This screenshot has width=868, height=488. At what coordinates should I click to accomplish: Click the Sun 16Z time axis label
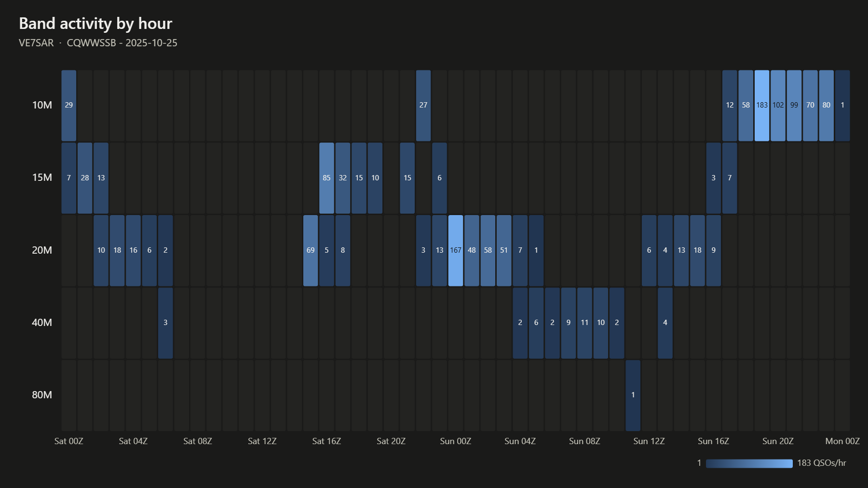(714, 441)
